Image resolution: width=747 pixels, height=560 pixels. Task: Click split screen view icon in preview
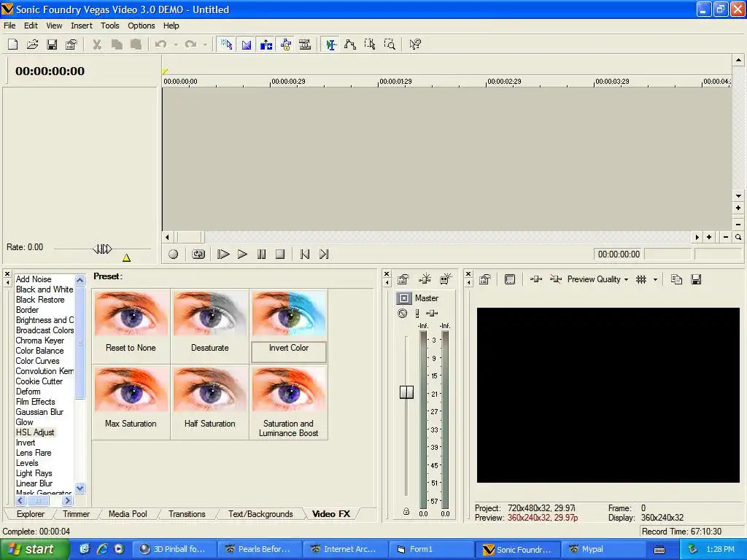[x=555, y=279]
